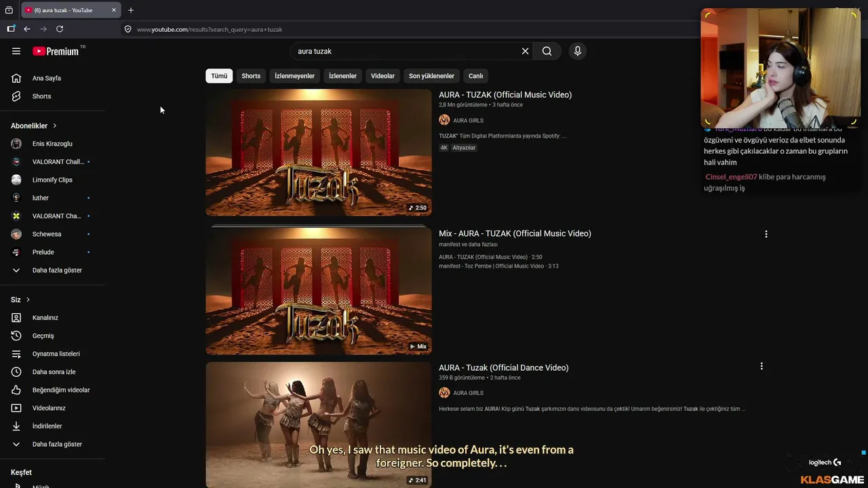Viewport: 868px width, 488px height.
Task: Open the Mix - AURA - TUZAK title
Action: pos(515,233)
